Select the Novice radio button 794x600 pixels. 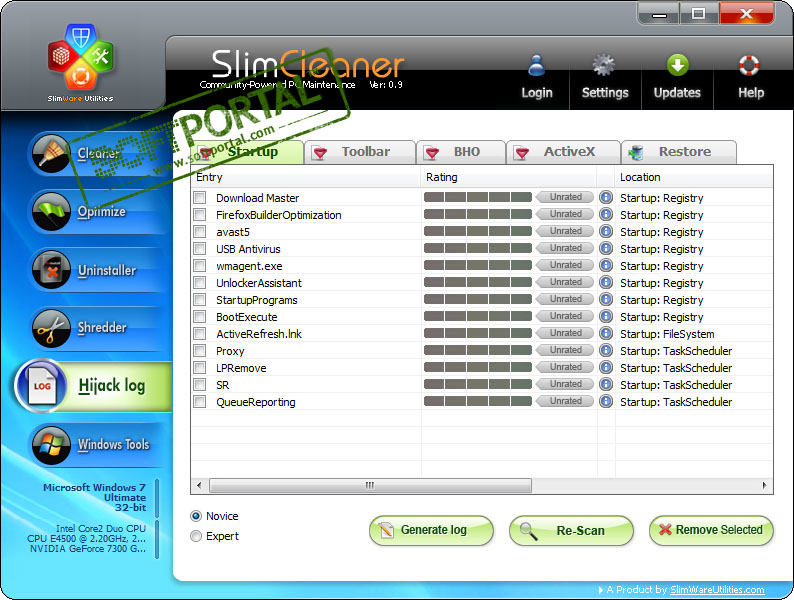[196, 516]
